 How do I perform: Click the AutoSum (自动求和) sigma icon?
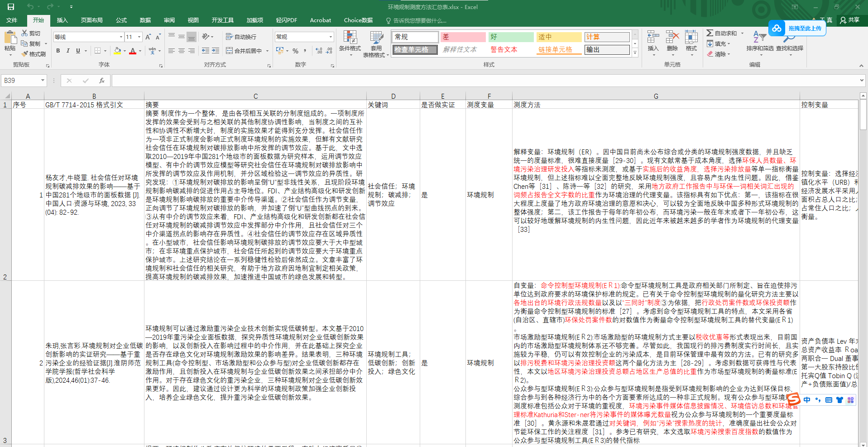pyautogui.click(x=710, y=33)
